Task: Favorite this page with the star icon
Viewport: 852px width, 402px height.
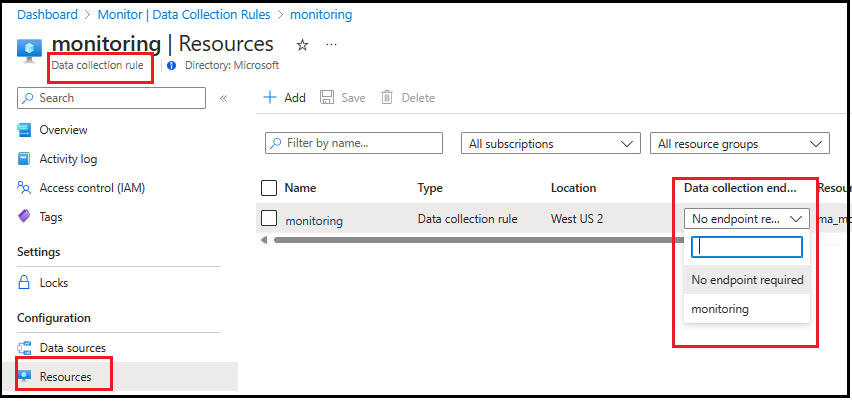Action: pyautogui.click(x=303, y=45)
